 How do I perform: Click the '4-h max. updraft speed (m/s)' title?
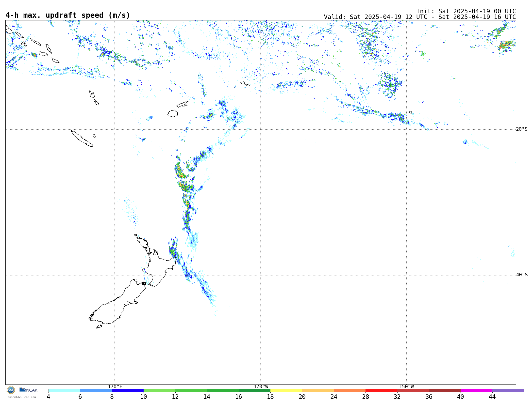pos(68,15)
